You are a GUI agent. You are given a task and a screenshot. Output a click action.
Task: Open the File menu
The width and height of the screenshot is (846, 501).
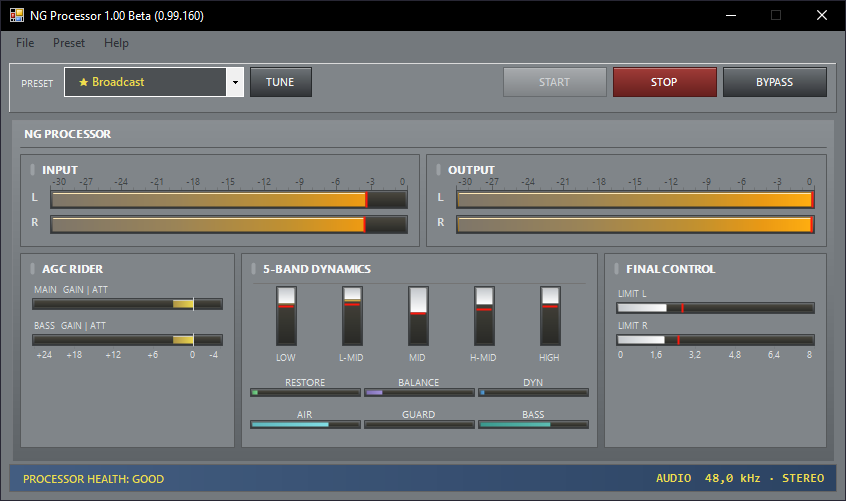point(25,43)
